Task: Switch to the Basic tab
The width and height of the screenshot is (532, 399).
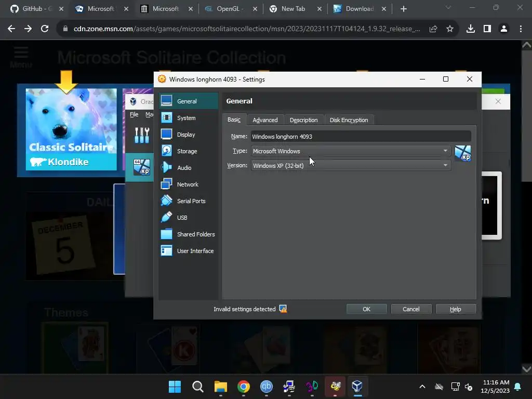Action: 234,120
